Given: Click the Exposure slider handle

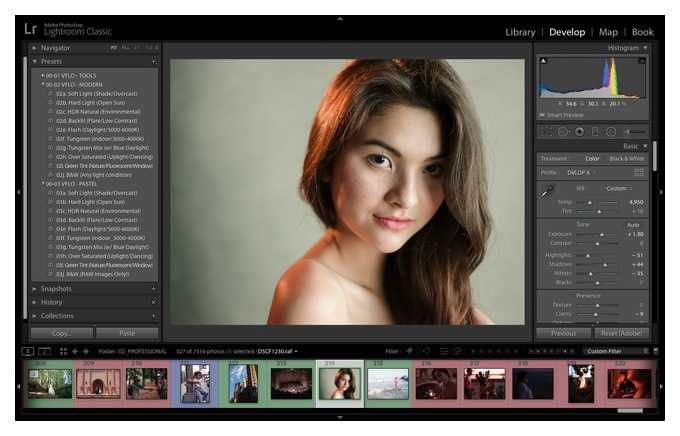Looking at the screenshot, I should 602,234.
